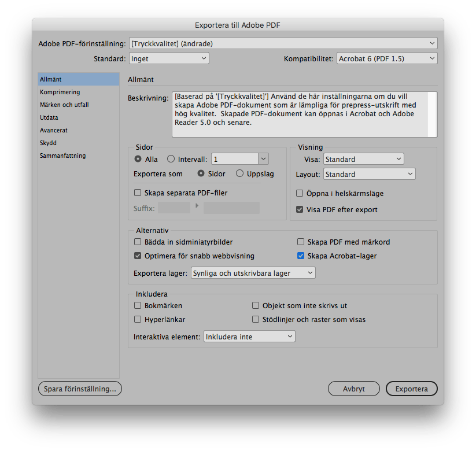
Task: Choose Uppslag under Exportera som
Action: pos(239,173)
